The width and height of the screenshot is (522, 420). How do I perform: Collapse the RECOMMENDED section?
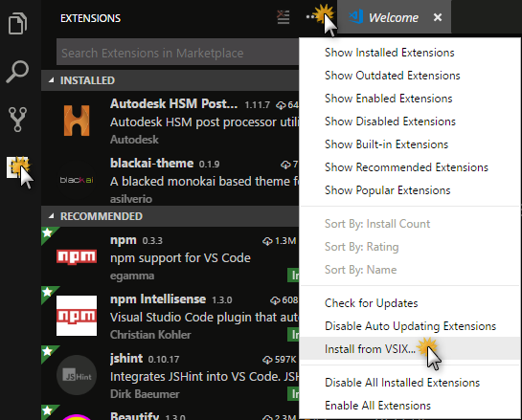pos(170,216)
